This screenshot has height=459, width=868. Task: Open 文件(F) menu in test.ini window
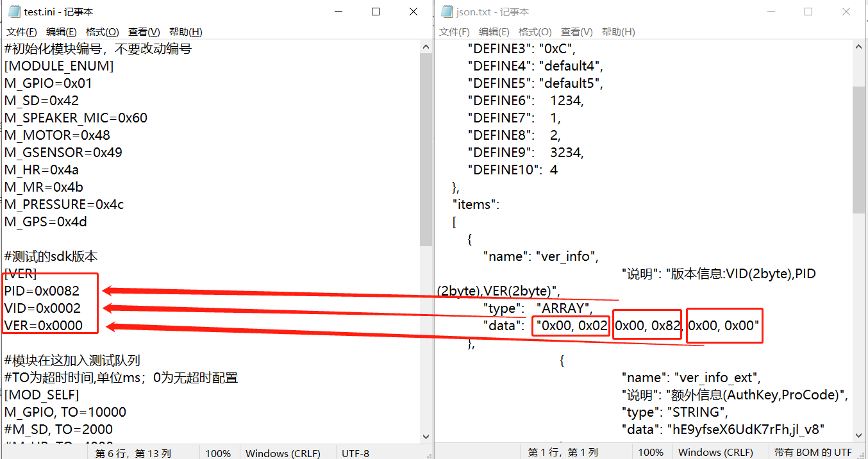(22, 32)
